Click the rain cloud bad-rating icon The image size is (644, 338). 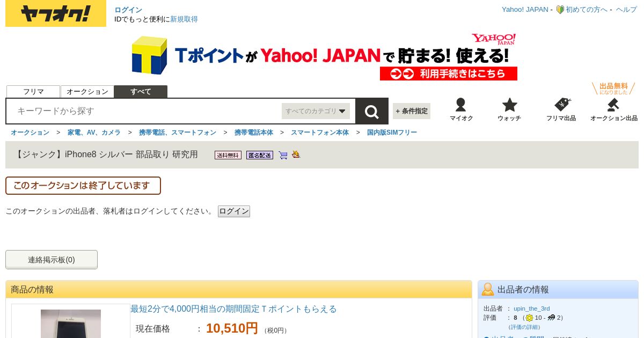(551, 318)
